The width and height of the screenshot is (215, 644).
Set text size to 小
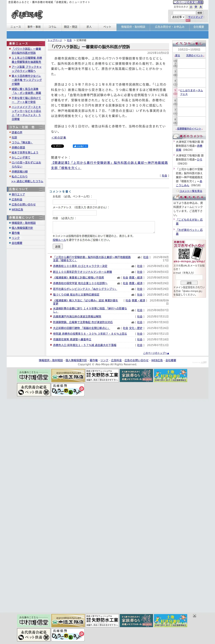(191, 7)
